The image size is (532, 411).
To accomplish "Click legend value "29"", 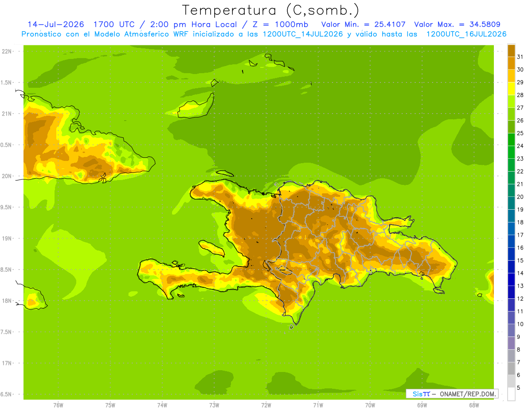I will [520, 82].
